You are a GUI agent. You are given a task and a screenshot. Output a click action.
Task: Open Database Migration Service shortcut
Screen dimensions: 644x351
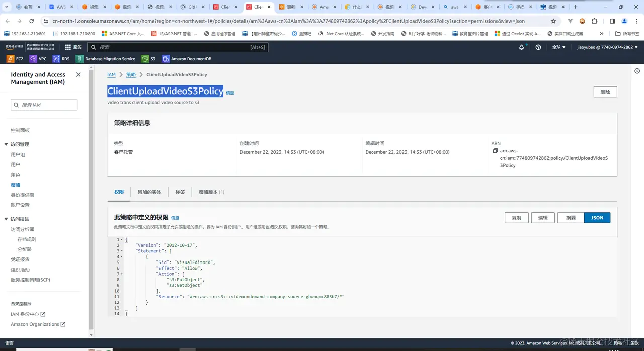106,59
